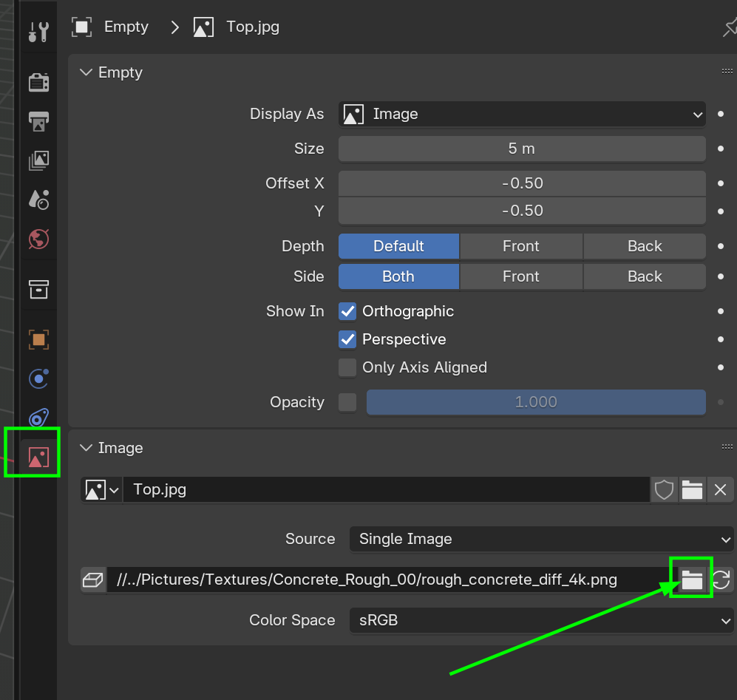Open the Display As dropdown

click(522, 115)
